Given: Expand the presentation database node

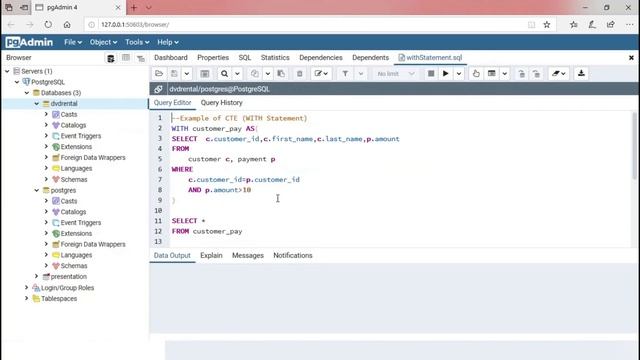Looking at the screenshot, I should pos(37,276).
